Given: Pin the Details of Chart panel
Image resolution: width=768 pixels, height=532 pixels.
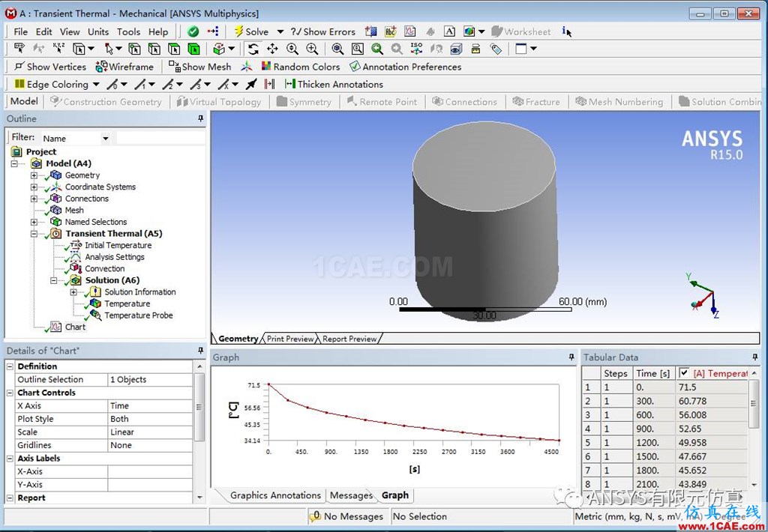Looking at the screenshot, I should click(x=200, y=351).
